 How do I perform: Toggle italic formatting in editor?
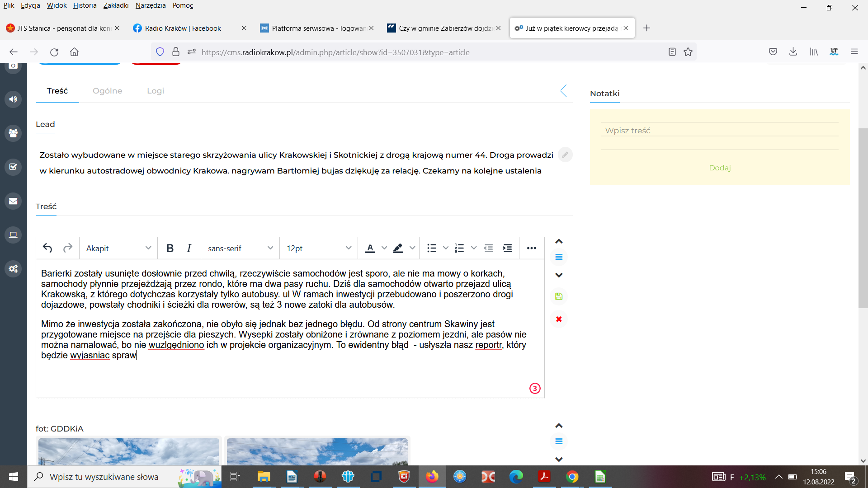(x=189, y=248)
